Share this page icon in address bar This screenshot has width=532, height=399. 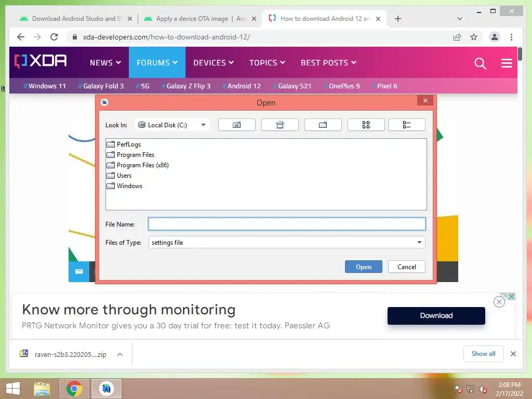coord(457,37)
